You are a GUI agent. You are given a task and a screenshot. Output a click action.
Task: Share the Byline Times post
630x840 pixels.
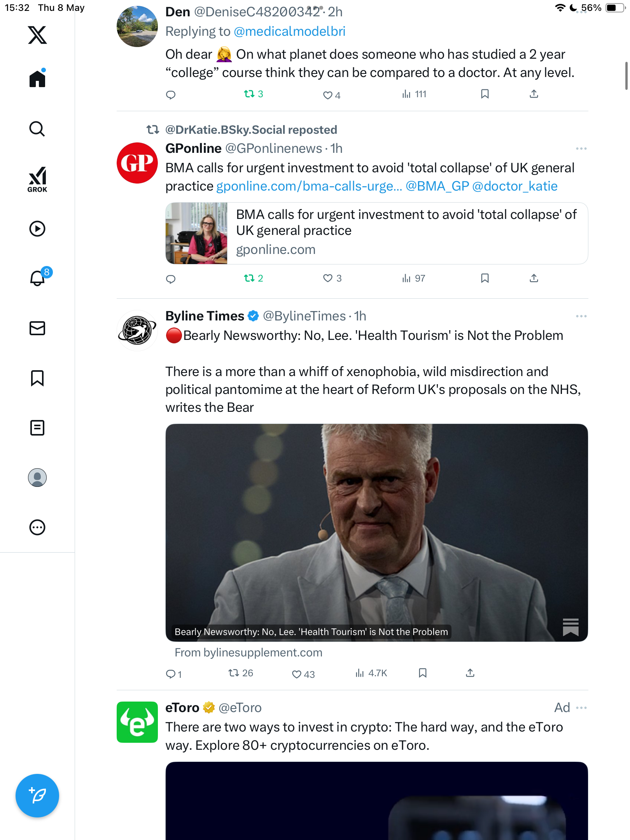coord(470,673)
